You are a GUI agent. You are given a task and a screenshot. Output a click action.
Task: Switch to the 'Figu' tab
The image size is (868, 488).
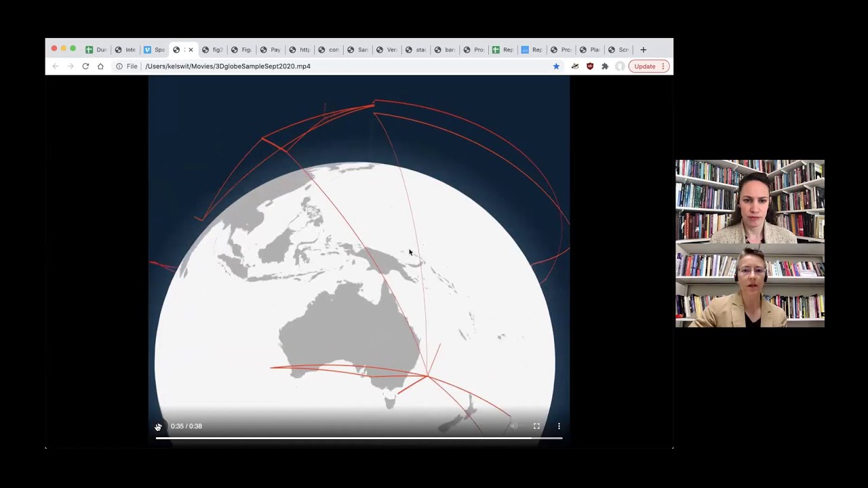pyautogui.click(x=242, y=49)
